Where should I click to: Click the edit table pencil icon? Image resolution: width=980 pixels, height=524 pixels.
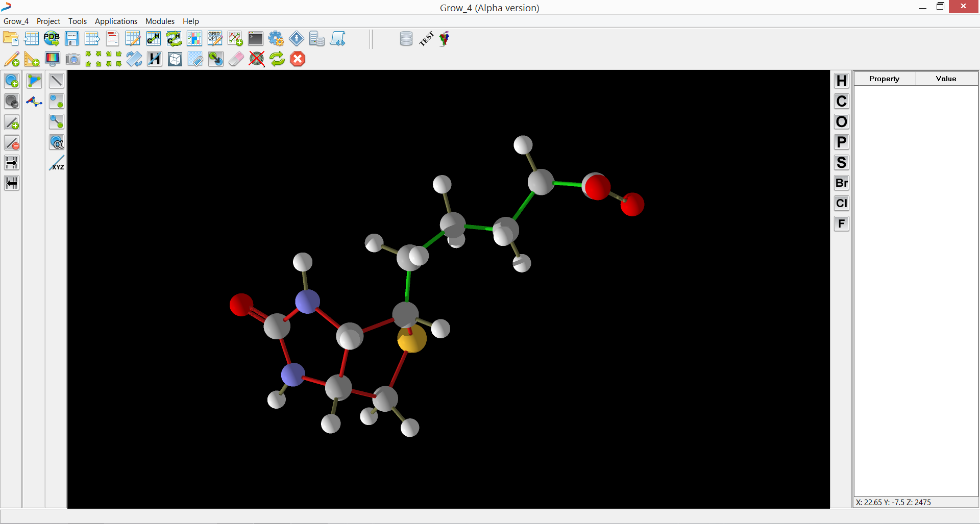click(133, 39)
